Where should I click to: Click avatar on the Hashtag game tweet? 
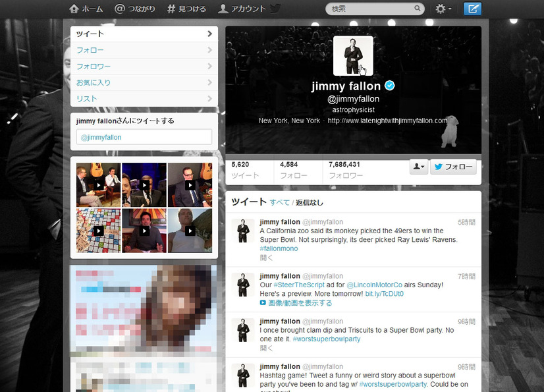click(x=243, y=376)
